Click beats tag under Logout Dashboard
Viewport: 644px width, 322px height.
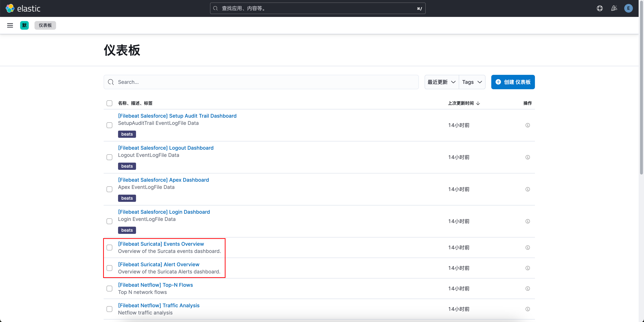pos(127,166)
